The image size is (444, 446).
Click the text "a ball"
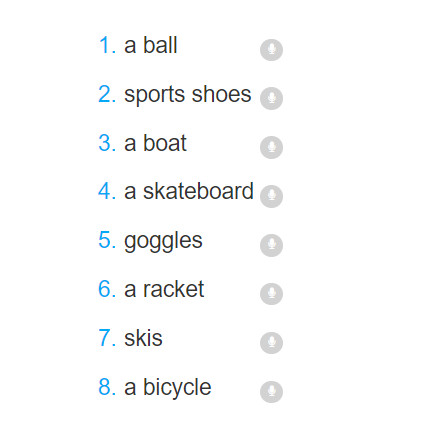[x=151, y=45]
